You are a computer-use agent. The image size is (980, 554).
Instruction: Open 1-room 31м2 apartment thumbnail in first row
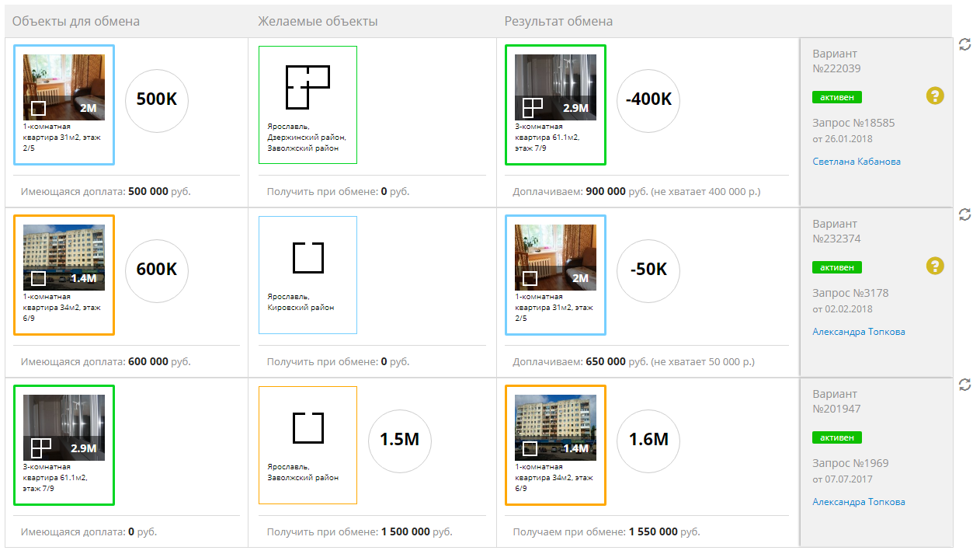coord(64,87)
